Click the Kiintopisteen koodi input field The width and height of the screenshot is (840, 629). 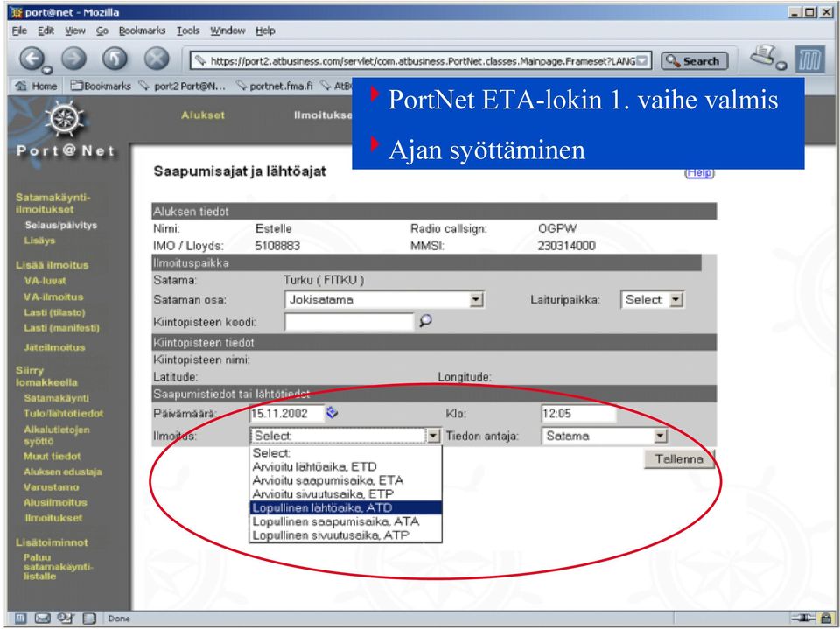click(x=349, y=321)
